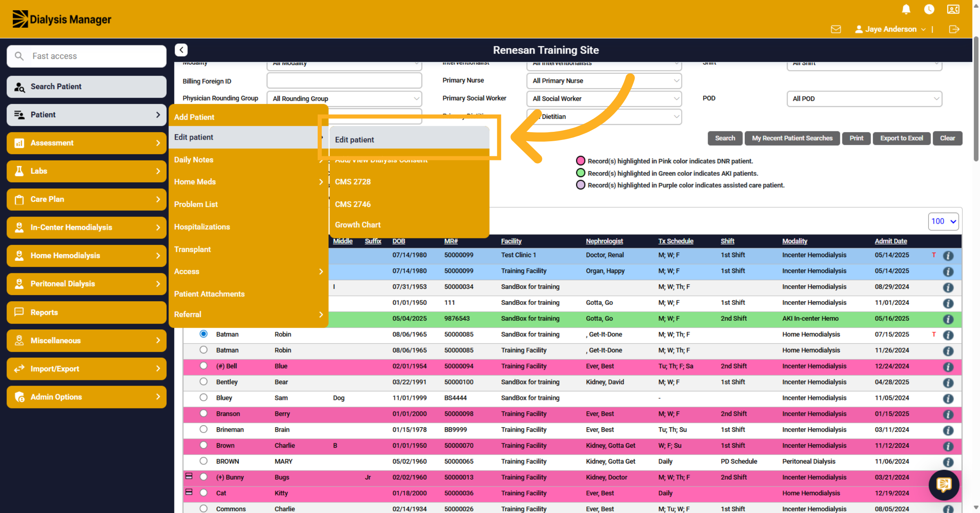Open the All Rounding Group dropdown
980x513 pixels.
click(x=344, y=99)
